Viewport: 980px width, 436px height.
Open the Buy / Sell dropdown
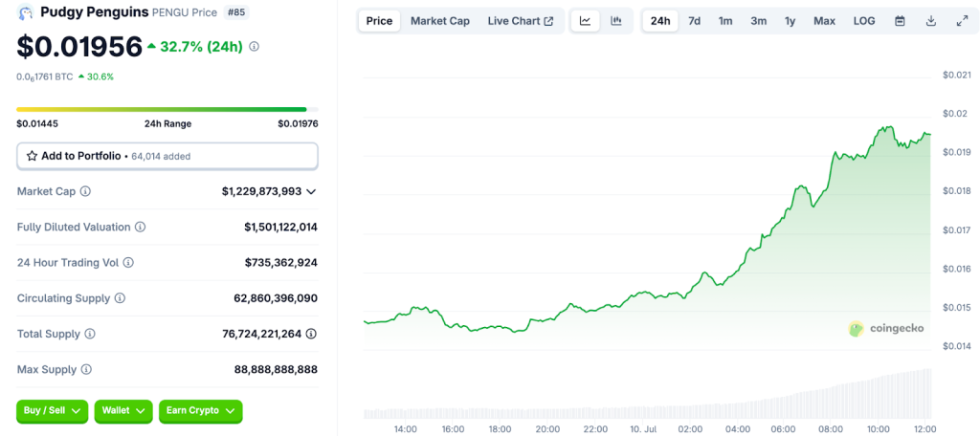(x=52, y=410)
